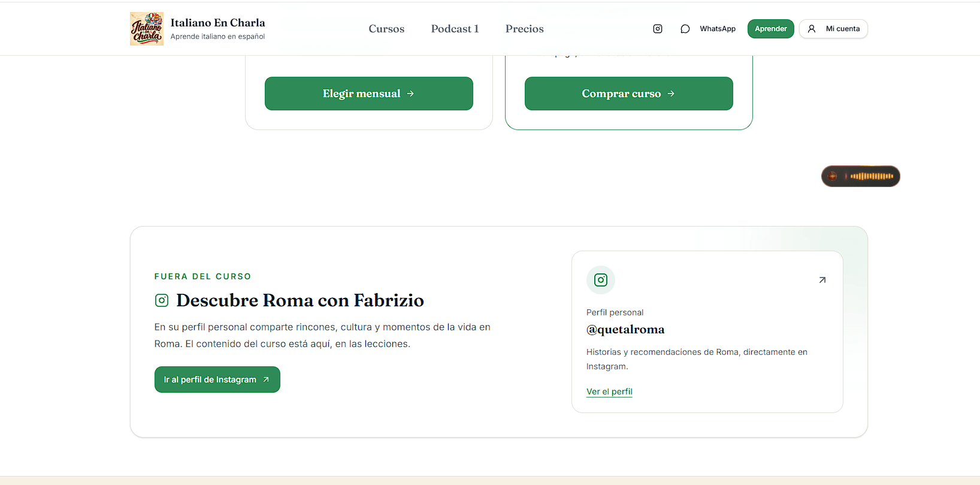Click the green Aprender button
Screen dimensions: 980x485
(771, 29)
